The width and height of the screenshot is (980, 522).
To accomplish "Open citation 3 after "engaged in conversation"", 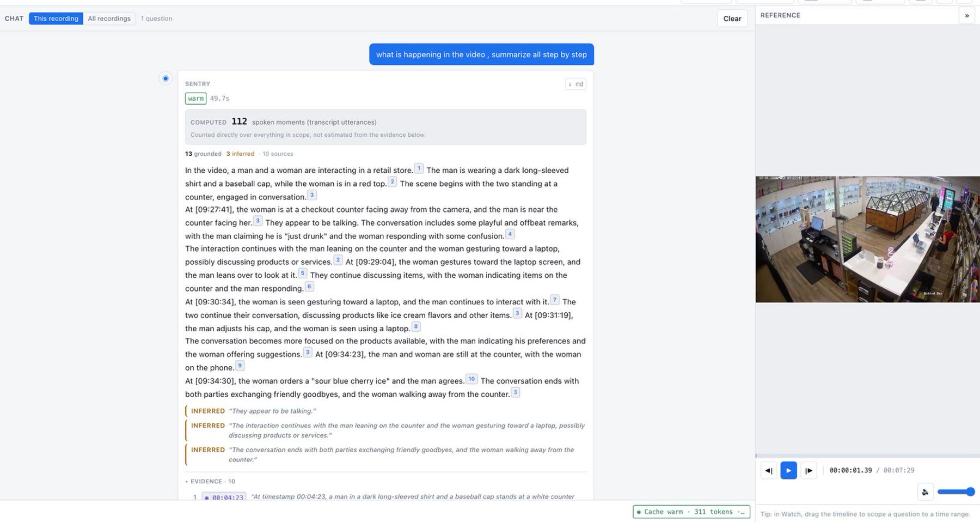I will (312, 195).
